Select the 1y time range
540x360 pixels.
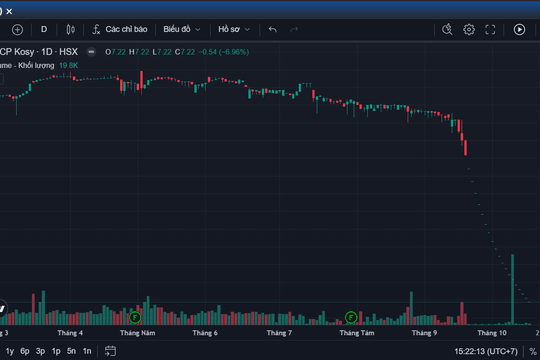click(10, 351)
